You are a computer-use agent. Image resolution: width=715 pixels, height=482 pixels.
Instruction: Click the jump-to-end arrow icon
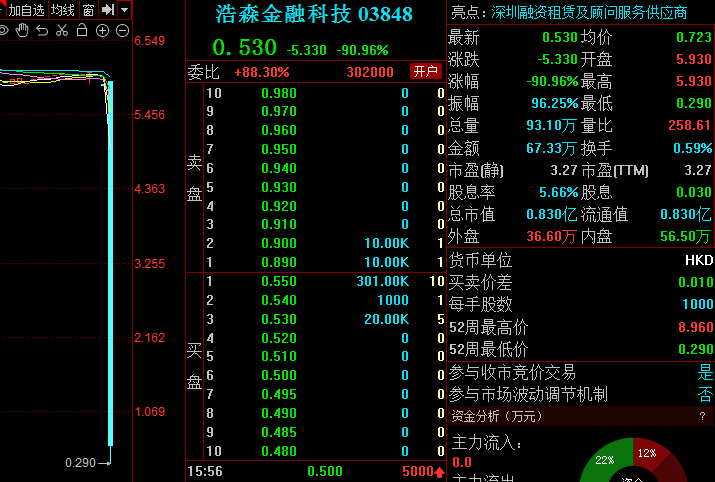click(108, 10)
